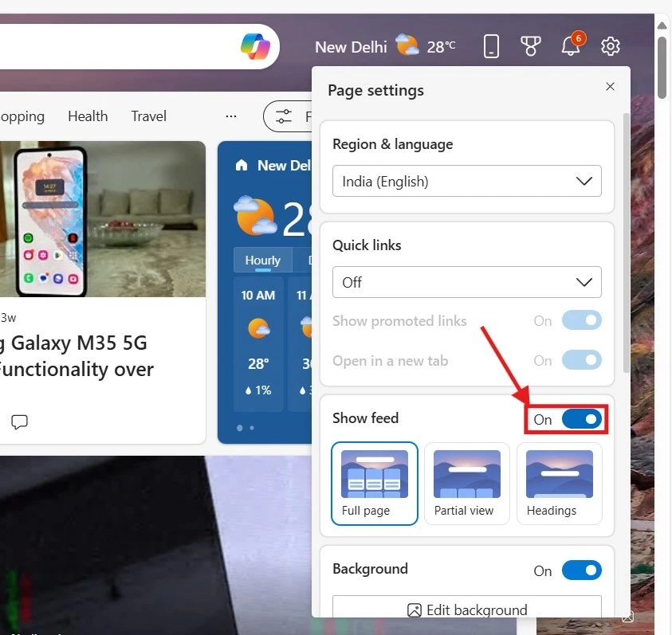The height and width of the screenshot is (635, 672).
Task: Click the Page settings panel scrollbar
Action: point(626,243)
